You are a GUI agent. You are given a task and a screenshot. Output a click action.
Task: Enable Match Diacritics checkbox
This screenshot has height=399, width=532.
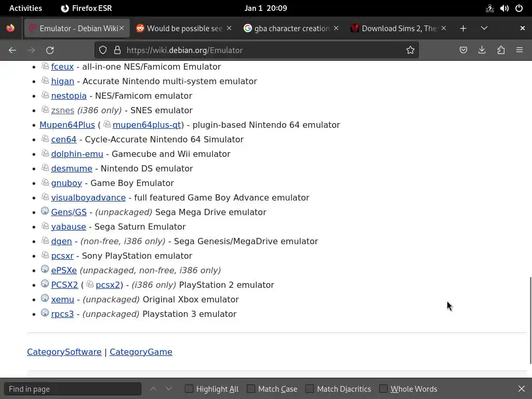pos(310,389)
